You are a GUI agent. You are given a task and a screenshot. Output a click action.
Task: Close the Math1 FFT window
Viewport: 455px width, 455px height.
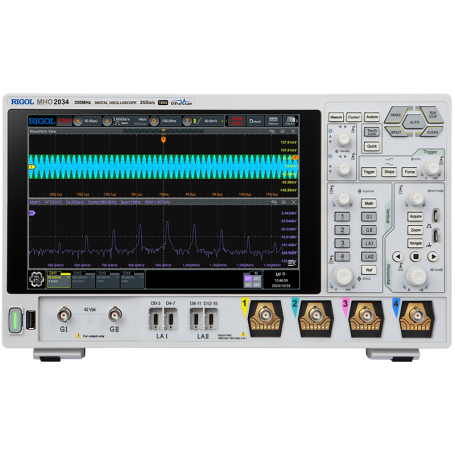(x=294, y=202)
